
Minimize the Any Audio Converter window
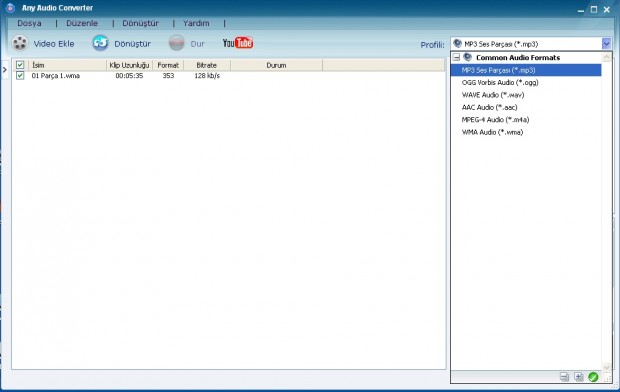(x=581, y=10)
